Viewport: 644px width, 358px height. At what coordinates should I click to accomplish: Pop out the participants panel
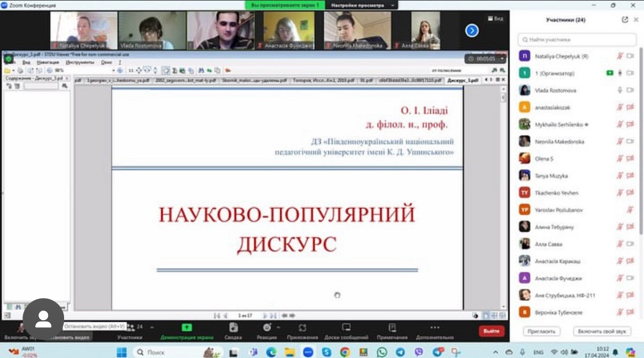click(625, 20)
